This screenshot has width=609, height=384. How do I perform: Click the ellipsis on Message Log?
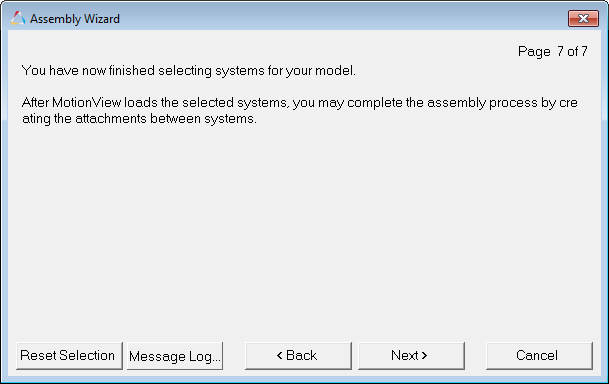tap(216, 359)
